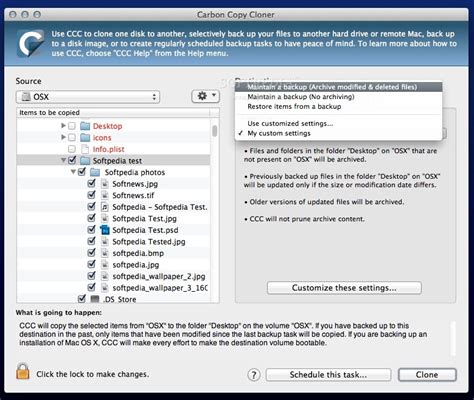Screen dimensions: 474x400
Task: Select the Softpedia photos folder name
Action: 135,172
